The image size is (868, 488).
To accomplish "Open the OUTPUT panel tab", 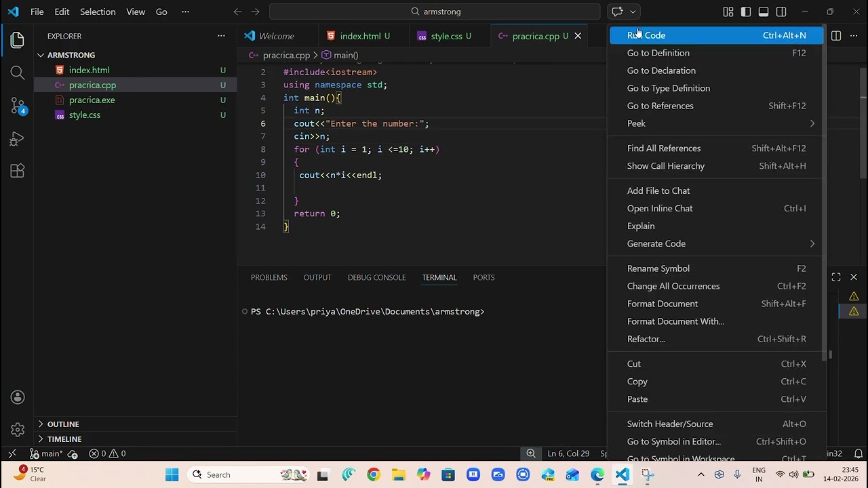I will [317, 277].
